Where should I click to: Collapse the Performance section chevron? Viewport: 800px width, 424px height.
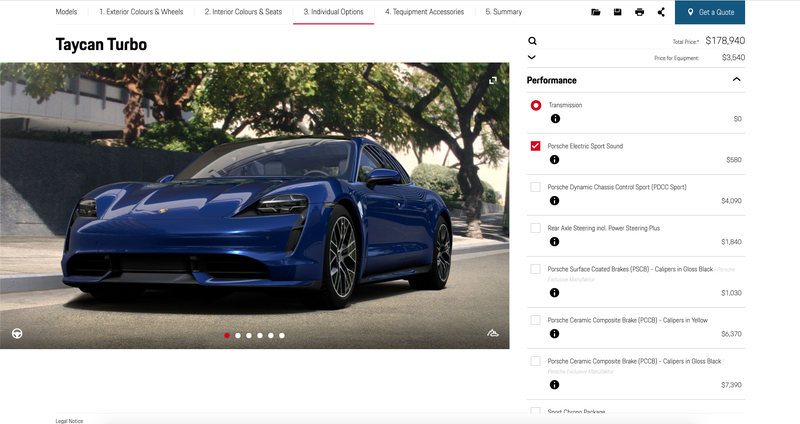click(736, 80)
